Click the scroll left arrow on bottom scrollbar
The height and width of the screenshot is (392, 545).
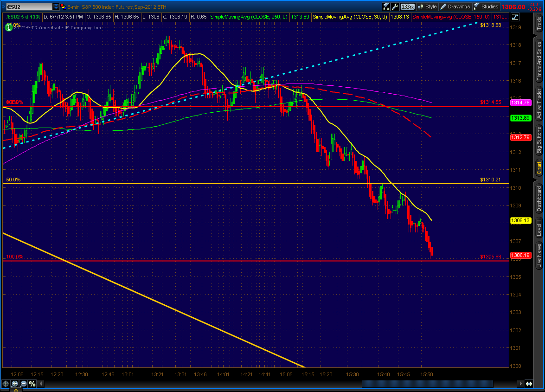click(41, 384)
